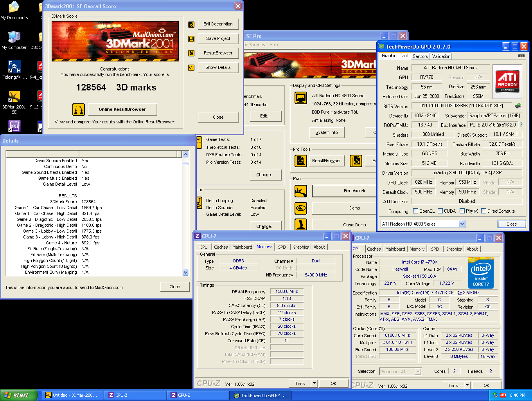Select SPD tab in CPU-Z Memory window

pos(282,247)
